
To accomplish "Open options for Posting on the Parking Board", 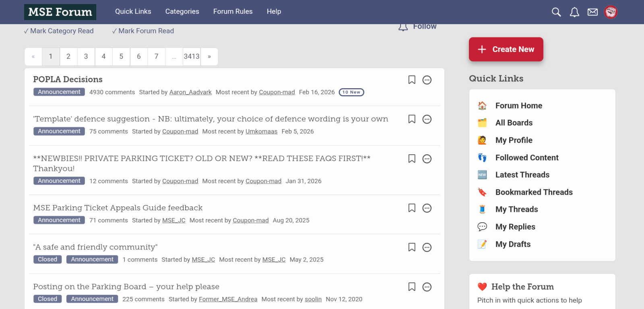I will point(427,287).
